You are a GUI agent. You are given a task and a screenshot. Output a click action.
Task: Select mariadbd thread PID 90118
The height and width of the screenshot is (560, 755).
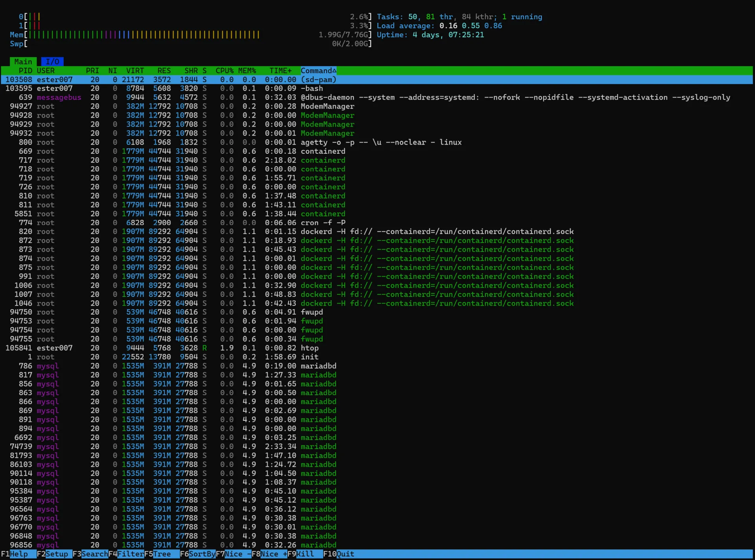tap(377, 483)
